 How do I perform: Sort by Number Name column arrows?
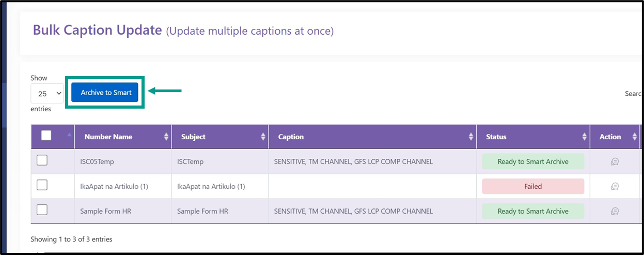pyautogui.click(x=166, y=137)
